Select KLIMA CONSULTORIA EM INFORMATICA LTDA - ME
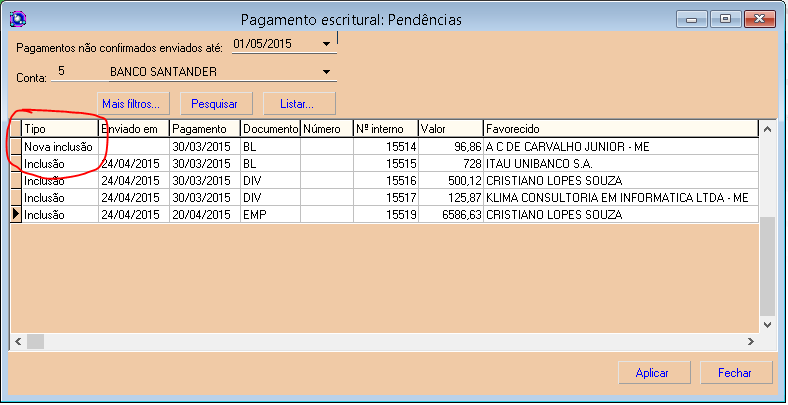The image size is (788, 405). 621,197
